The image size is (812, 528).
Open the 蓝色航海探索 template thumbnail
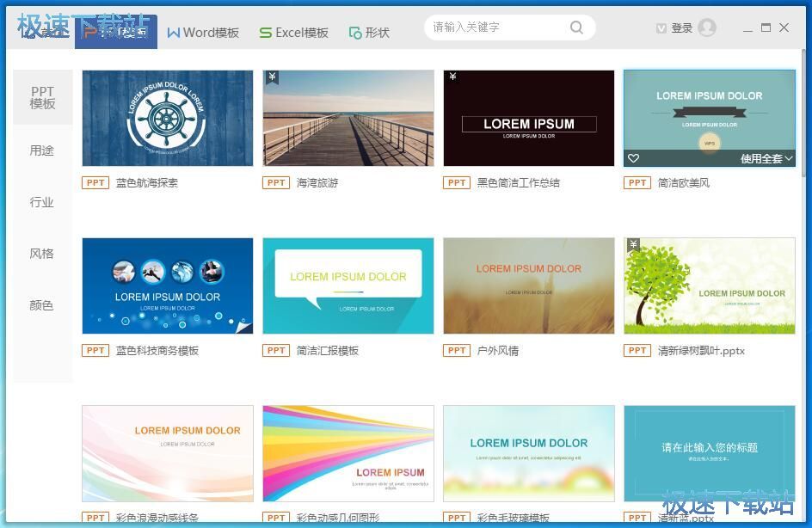point(168,118)
